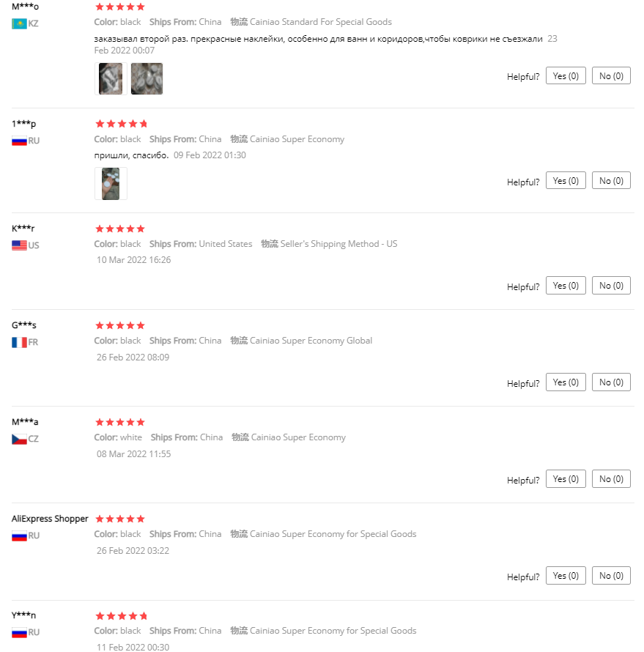Open second photo in M***o's review
This screenshot has height=652, width=644.
point(147,79)
